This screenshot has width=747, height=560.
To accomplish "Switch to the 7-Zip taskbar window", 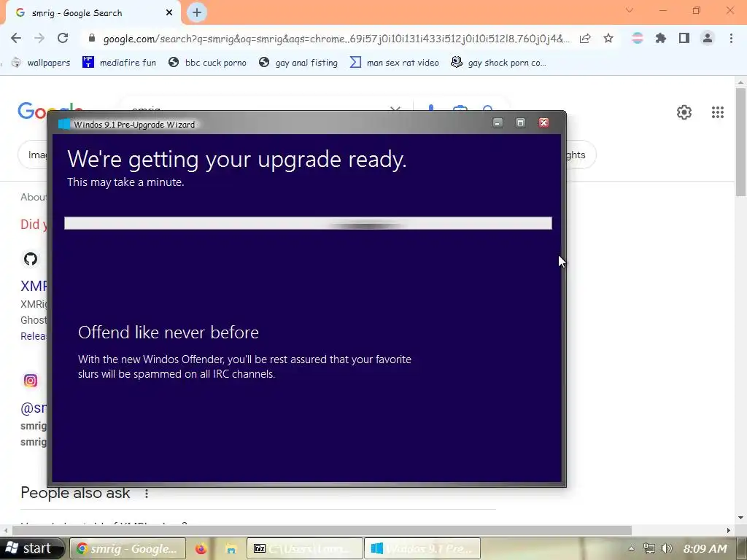I will [x=305, y=549].
